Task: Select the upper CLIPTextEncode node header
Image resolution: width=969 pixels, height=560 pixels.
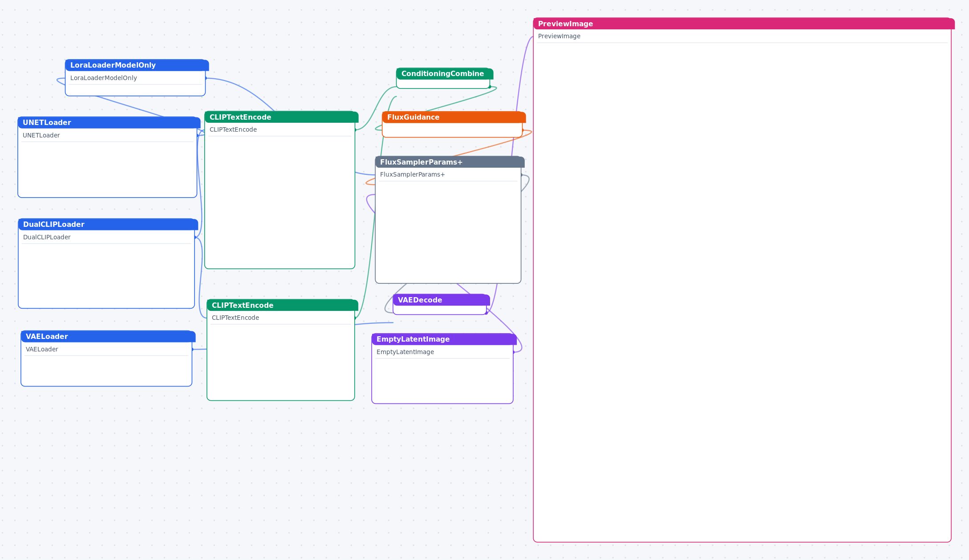Action: point(281,117)
